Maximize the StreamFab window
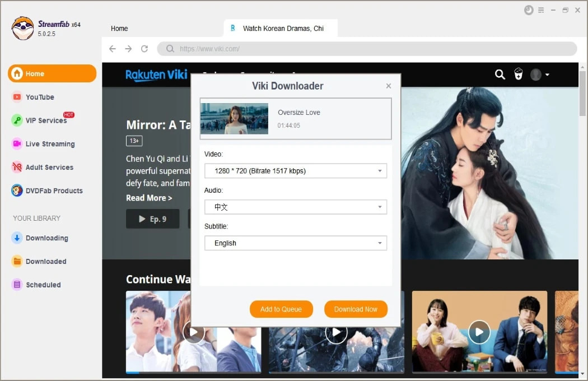Viewport: 588px width, 381px height. click(565, 11)
